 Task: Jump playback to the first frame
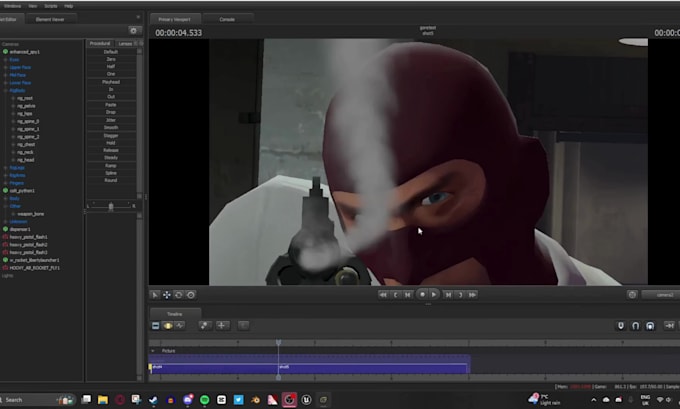[383, 295]
